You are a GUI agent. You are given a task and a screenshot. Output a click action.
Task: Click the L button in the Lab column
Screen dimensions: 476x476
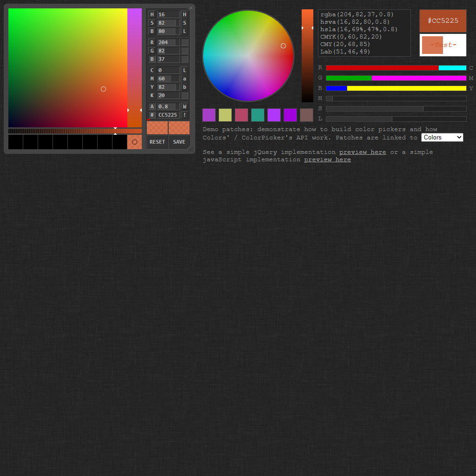pos(184,70)
